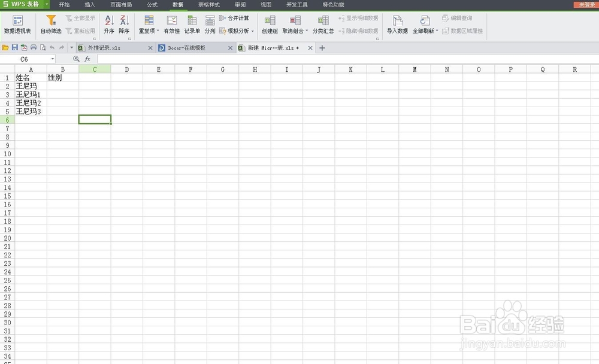Click 显示明细数据 show detail

click(358, 18)
